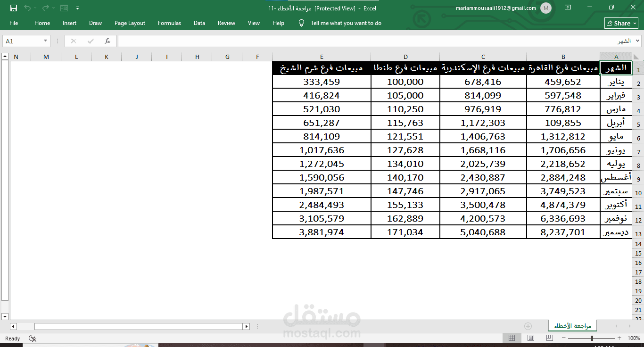This screenshot has width=644, height=347.
Task: Select the cell containing يناير
Action: [x=616, y=82]
